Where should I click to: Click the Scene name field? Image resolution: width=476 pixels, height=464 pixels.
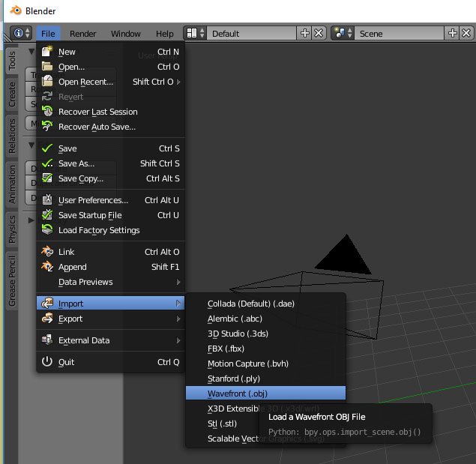coord(399,34)
